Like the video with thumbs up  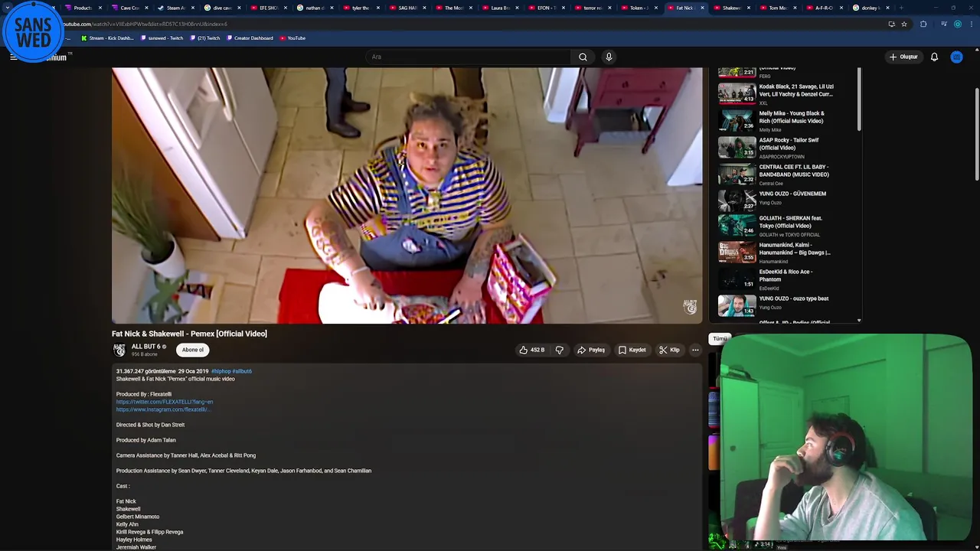(532, 350)
